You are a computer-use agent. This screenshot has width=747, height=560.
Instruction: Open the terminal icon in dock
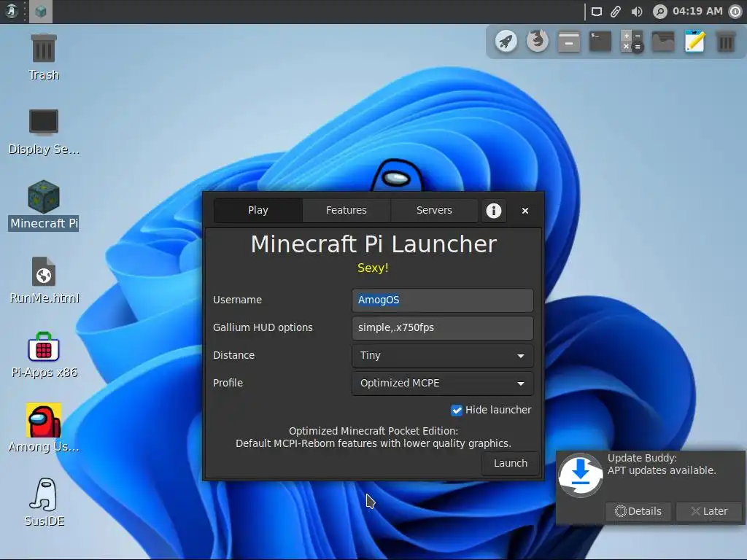click(600, 42)
